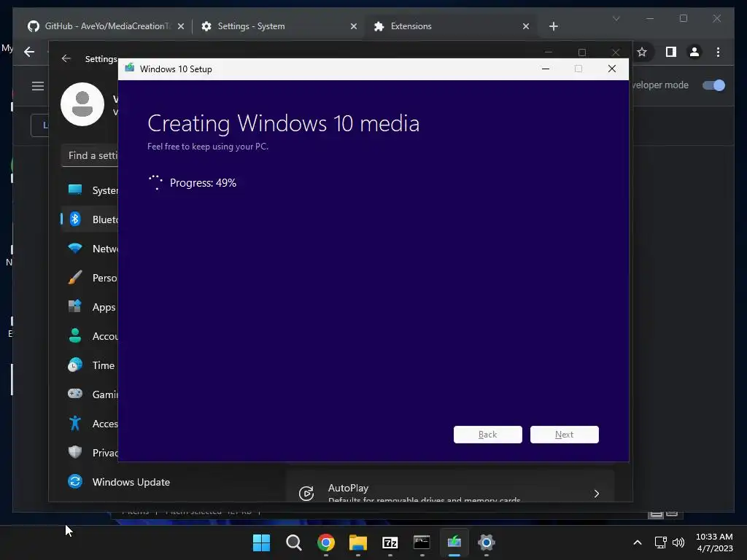Open the command prompt from taskbar
Screen dimensions: 747x560
422,542
